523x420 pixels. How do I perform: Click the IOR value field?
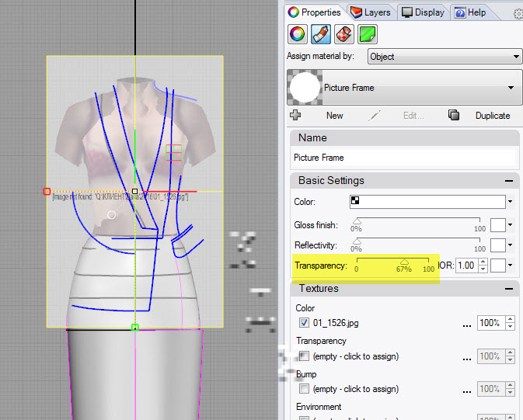466,266
